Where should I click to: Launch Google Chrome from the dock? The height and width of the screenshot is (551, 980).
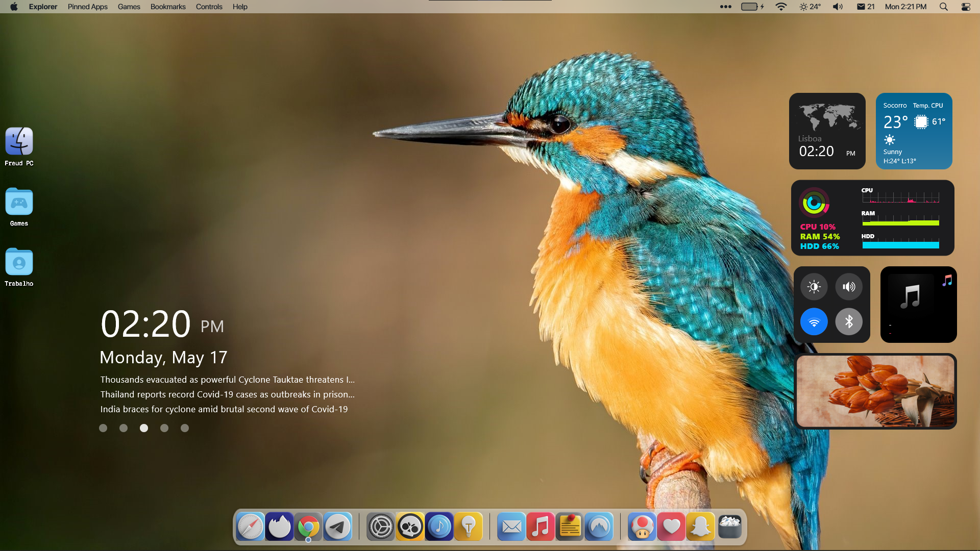(308, 527)
